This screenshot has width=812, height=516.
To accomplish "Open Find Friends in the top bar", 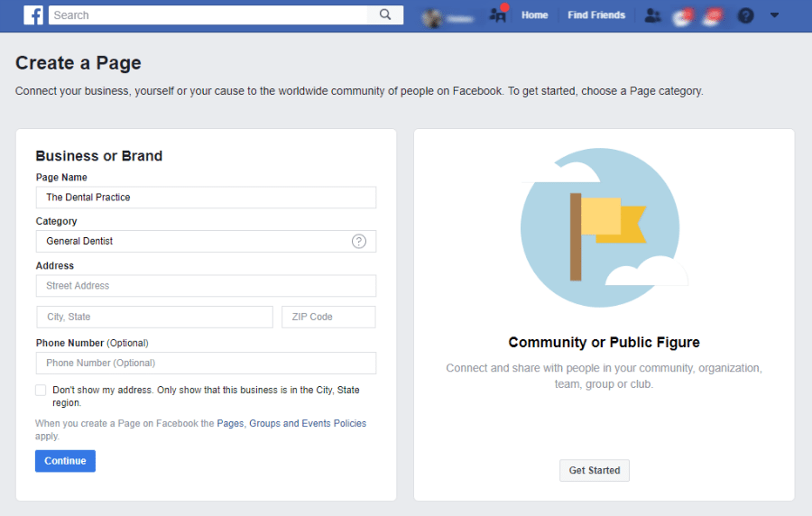I will click(596, 15).
